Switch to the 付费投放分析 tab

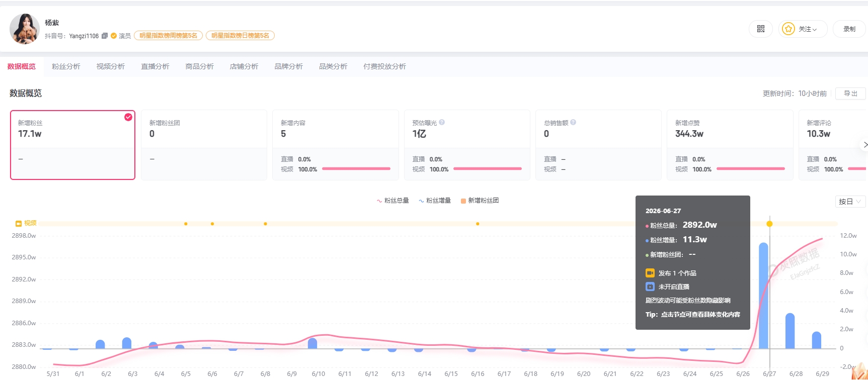click(x=384, y=66)
